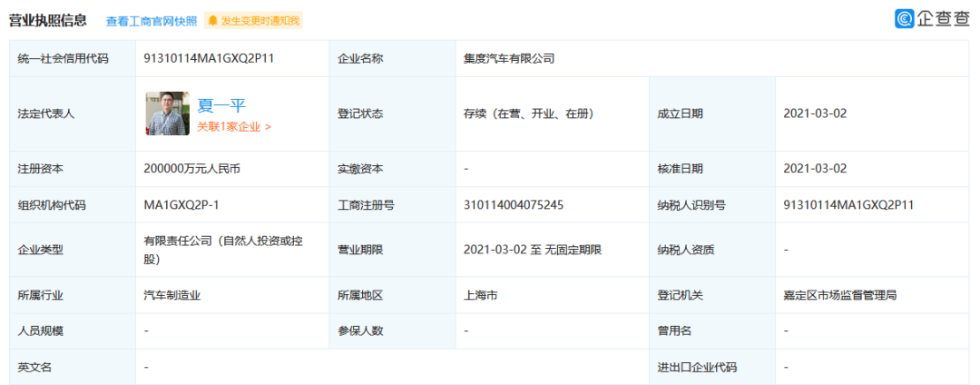Click the 法定代表人 label cell
The width and height of the screenshot is (980, 385).
coord(73,114)
